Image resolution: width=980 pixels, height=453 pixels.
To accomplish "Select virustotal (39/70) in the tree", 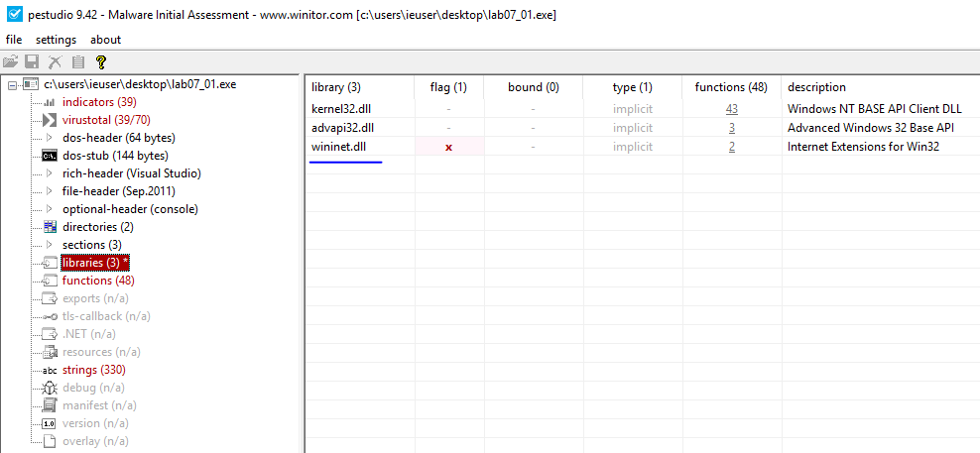I will pos(106,119).
